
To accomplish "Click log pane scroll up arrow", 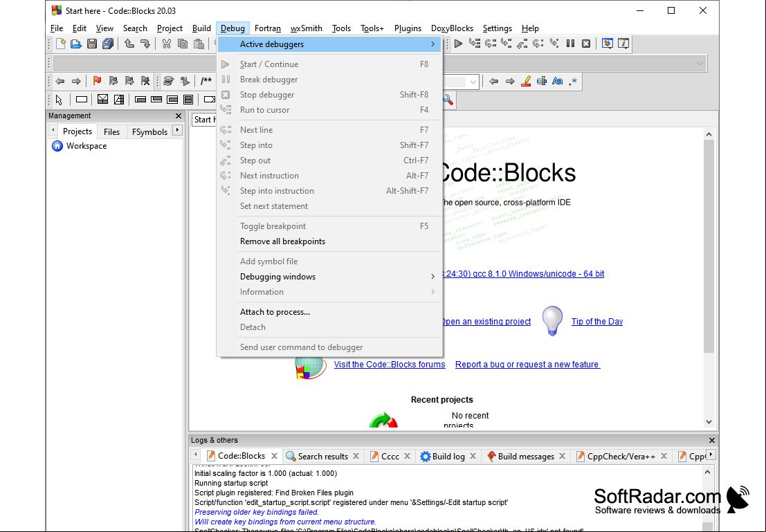I will point(707,472).
